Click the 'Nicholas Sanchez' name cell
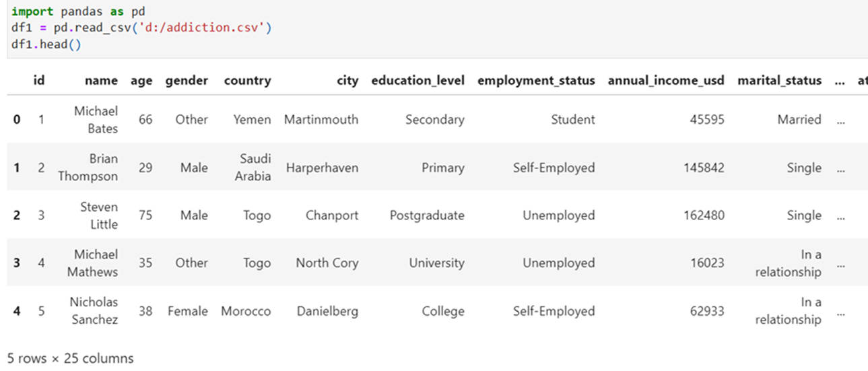 coord(94,311)
